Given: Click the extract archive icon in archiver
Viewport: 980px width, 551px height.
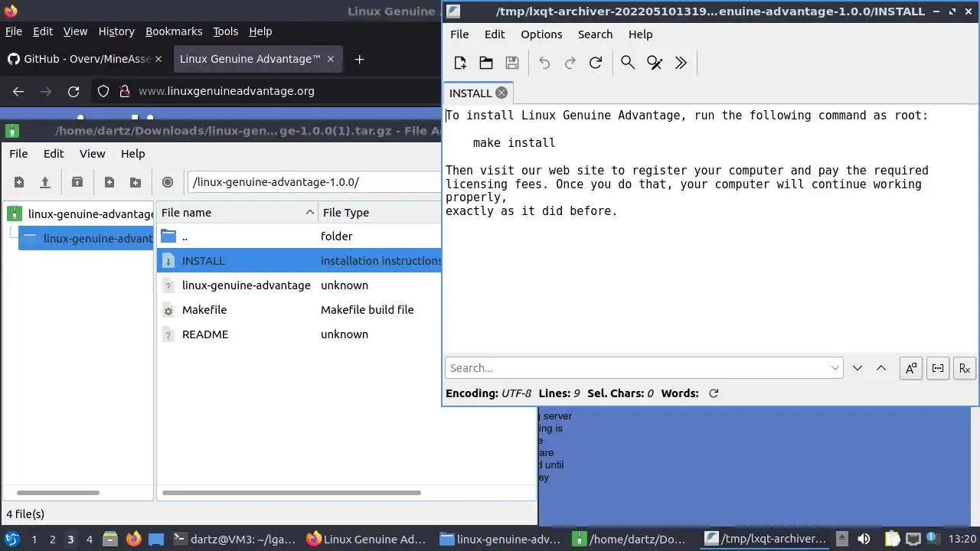Looking at the screenshot, I should (77, 182).
